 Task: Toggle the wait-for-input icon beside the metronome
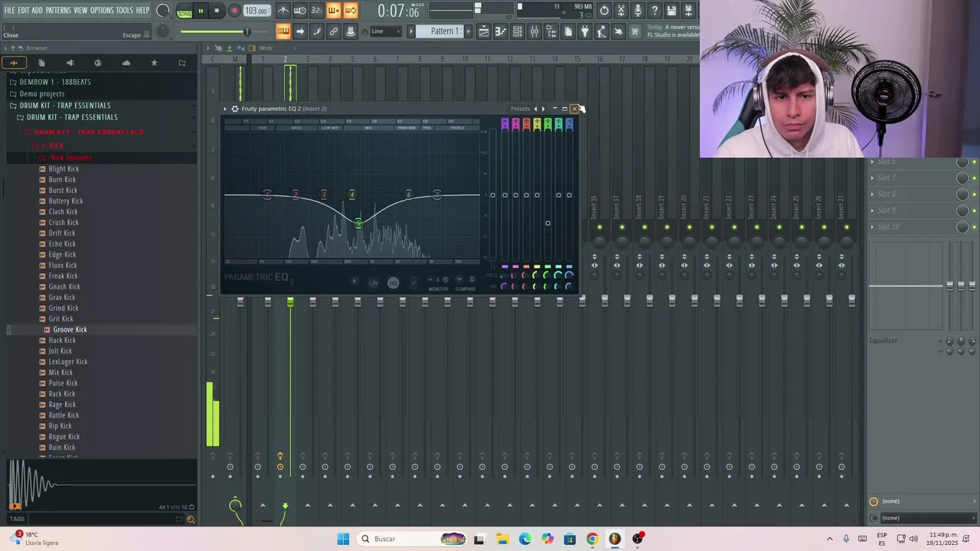[300, 11]
